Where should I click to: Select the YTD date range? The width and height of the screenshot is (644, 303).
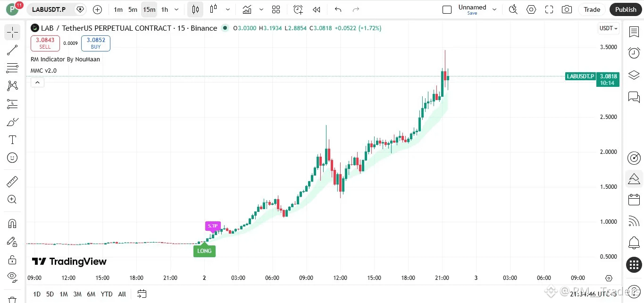pos(107,294)
